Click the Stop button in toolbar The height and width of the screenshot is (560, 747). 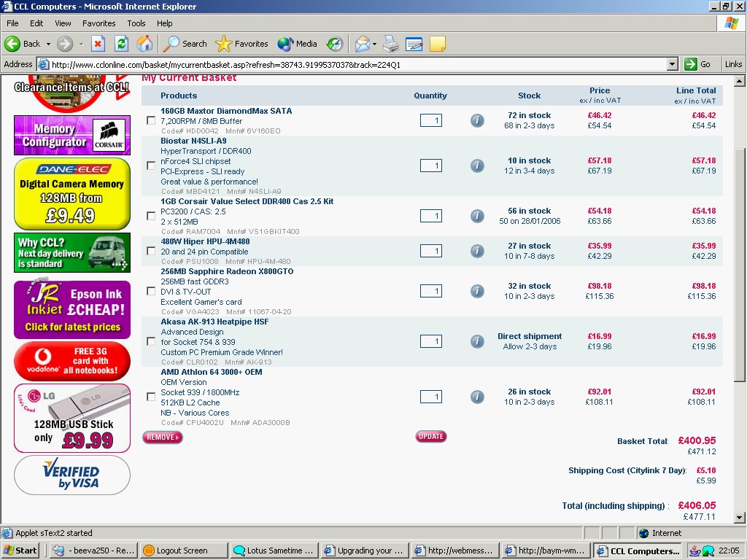point(98,44)
